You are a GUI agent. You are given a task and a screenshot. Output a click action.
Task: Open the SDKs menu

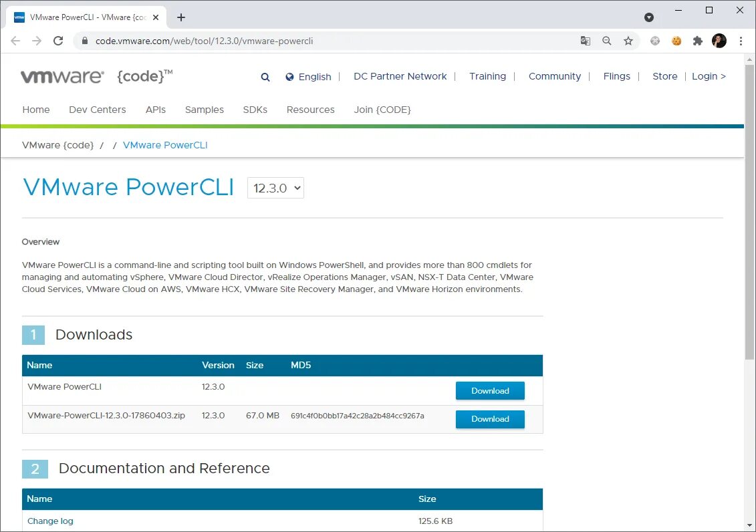(255, 110)
